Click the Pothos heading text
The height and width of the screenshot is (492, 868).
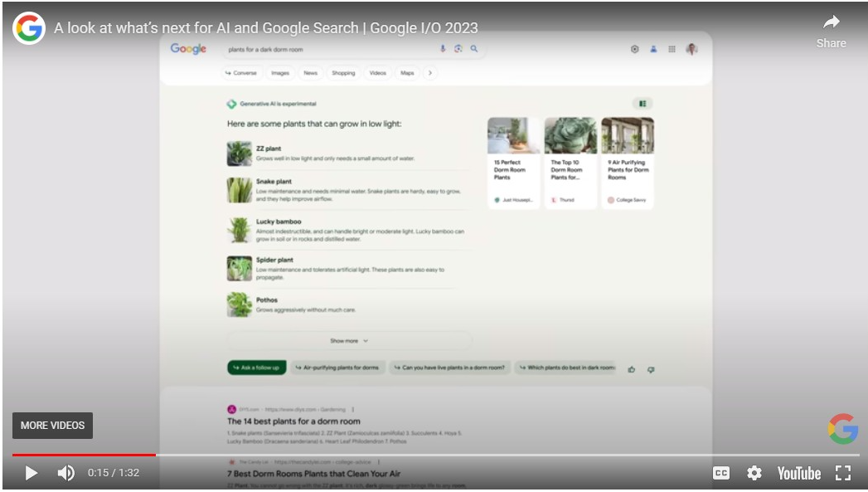267,300
